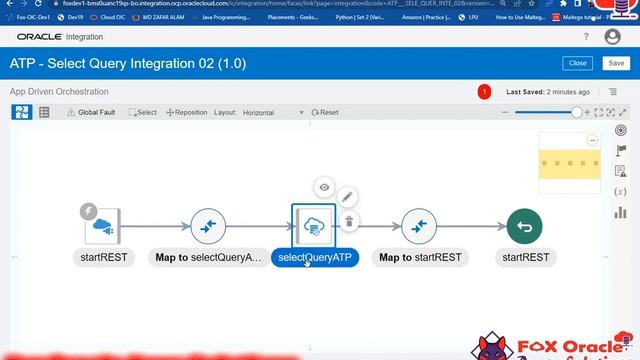640x360 pixels.
Task: Activate the Select tool
Action: pyautogui.click(x=142, y=112)
